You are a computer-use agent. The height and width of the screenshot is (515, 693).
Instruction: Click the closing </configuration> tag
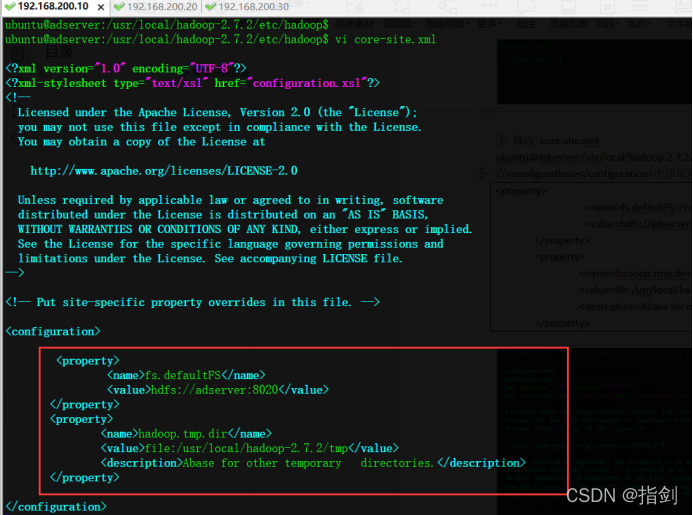(x=56, y=507)
